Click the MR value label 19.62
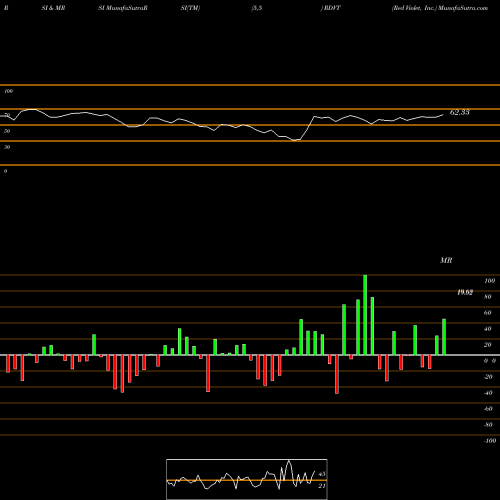The width and height of the screenshot is (500, 500). coord(465,292)
